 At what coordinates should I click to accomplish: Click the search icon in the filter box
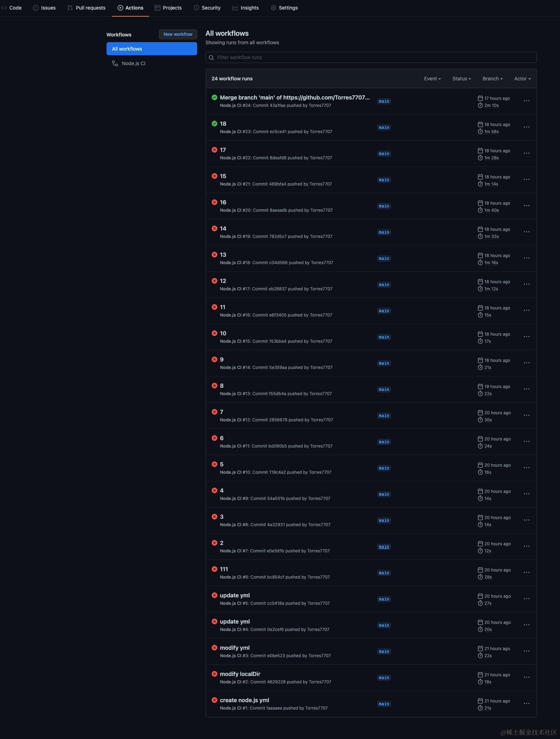(x=211, y=58)
